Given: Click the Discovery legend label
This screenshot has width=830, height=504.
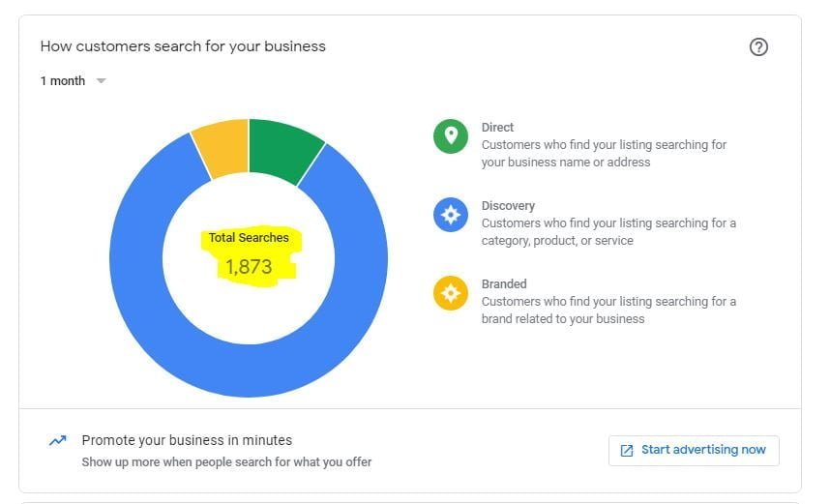Looking at the screenshot, I should [508, 206].
